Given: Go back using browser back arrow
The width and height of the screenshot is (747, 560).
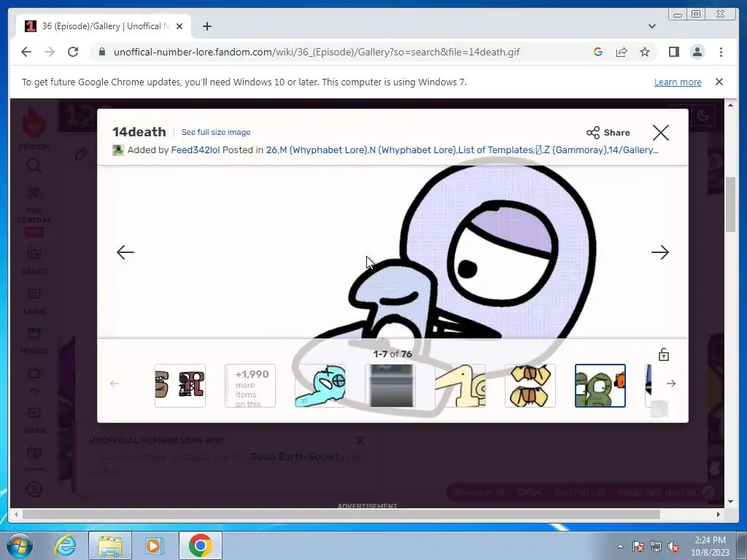Looking at the screenshot, I should [26, 52].
